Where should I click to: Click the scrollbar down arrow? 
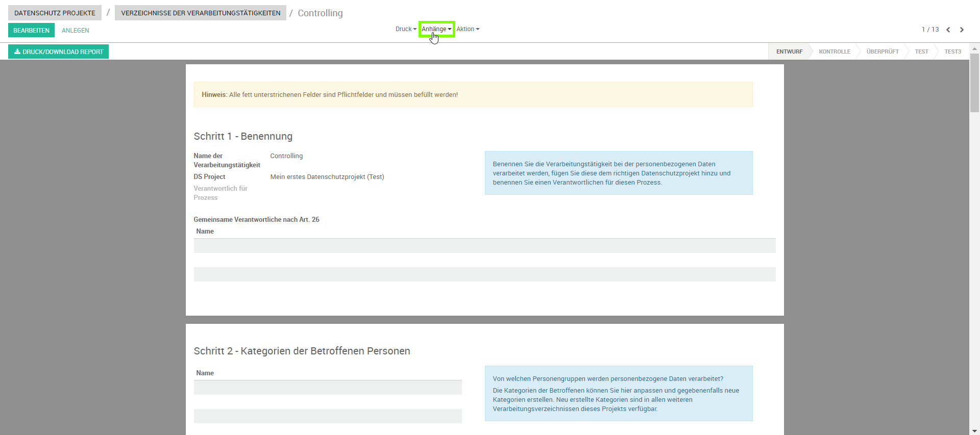(x=974, y=431)
